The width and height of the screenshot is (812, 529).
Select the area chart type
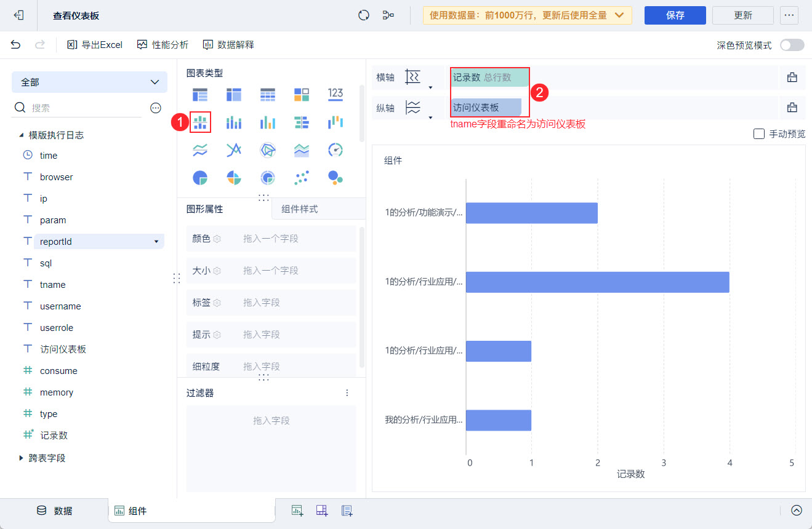coord(302,149)
